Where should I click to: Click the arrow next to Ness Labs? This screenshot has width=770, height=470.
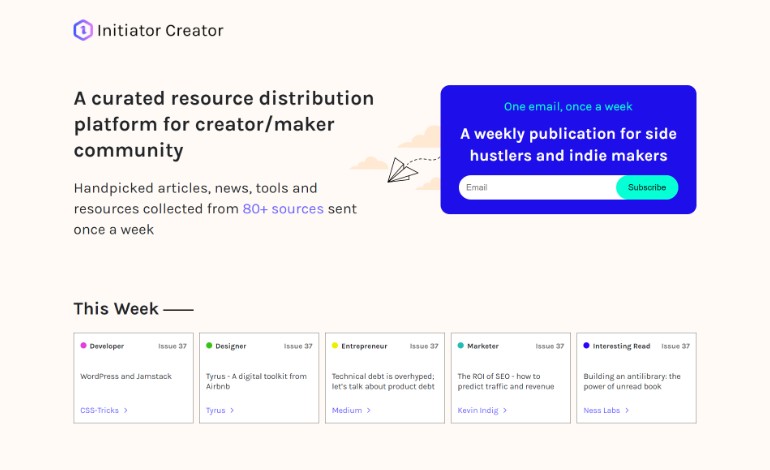pos(627,410)
